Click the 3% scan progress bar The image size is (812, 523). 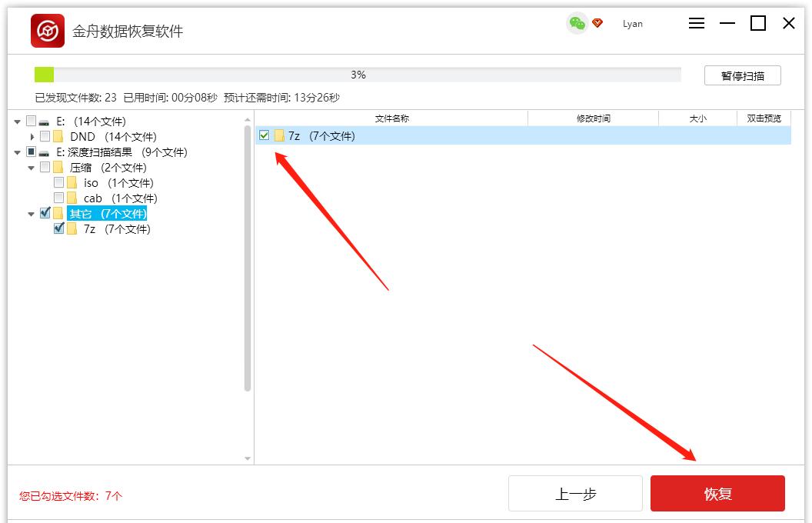pyautogui.click(x=356, y=74)
